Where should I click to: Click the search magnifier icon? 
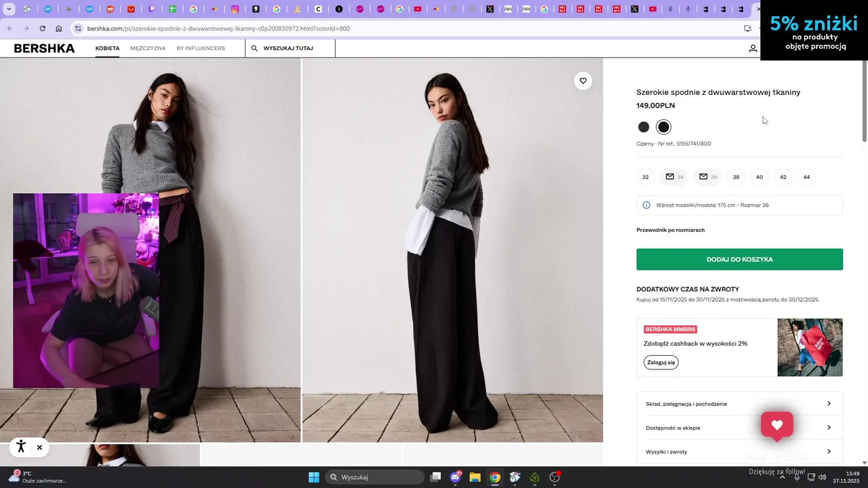pyautogui.click(x=254, y=49)
